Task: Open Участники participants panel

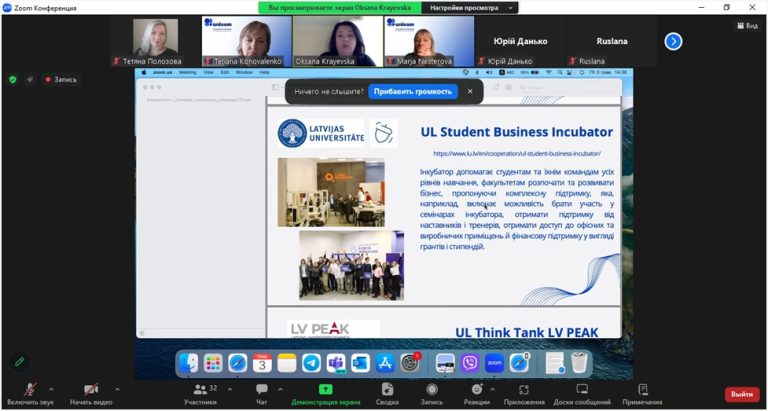Action: [x=201, y=394]
